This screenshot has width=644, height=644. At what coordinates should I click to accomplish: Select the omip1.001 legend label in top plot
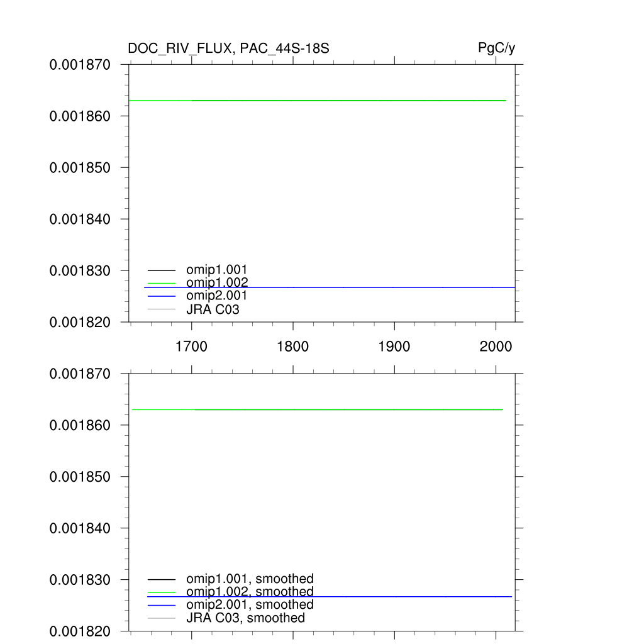216,270
